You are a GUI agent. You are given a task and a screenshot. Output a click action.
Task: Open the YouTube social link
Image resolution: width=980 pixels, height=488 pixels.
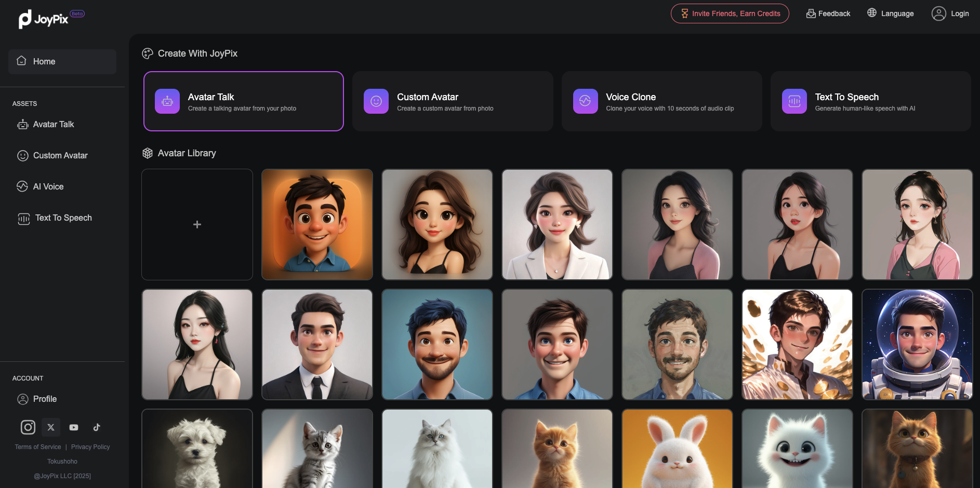pyautogui.click(x=74, y=427)
